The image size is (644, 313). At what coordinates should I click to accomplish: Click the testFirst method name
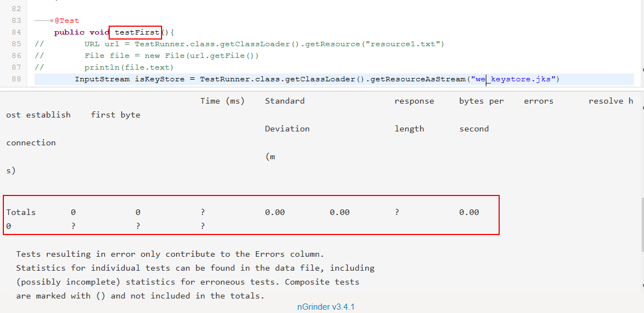136,32
